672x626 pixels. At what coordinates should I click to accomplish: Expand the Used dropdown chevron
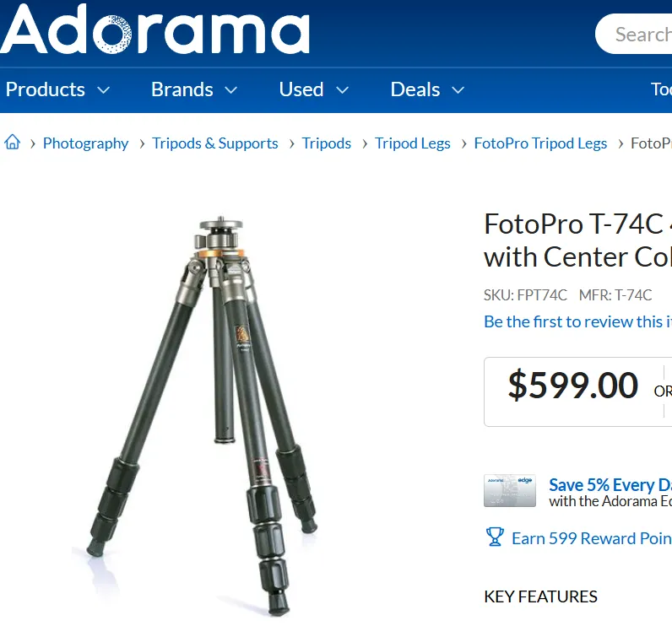tap(342, 90)
